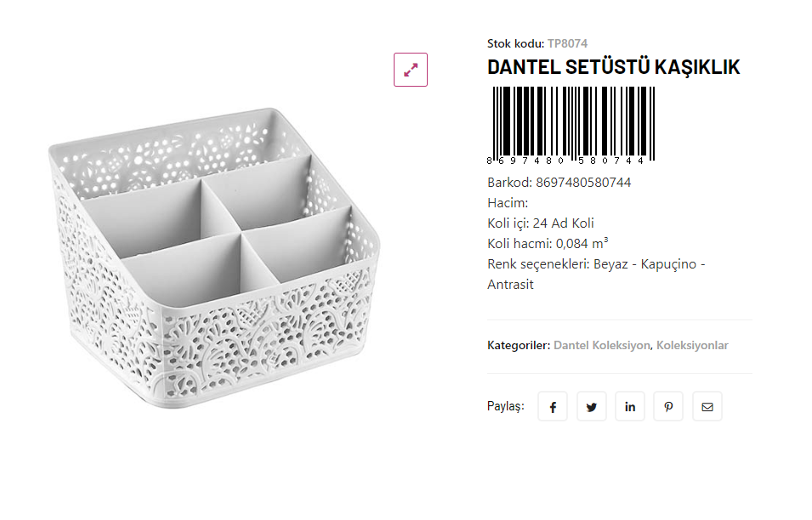Viewport: 812px width, 520px height.
Task: Click the Stok kodu label
Action: 515,43
